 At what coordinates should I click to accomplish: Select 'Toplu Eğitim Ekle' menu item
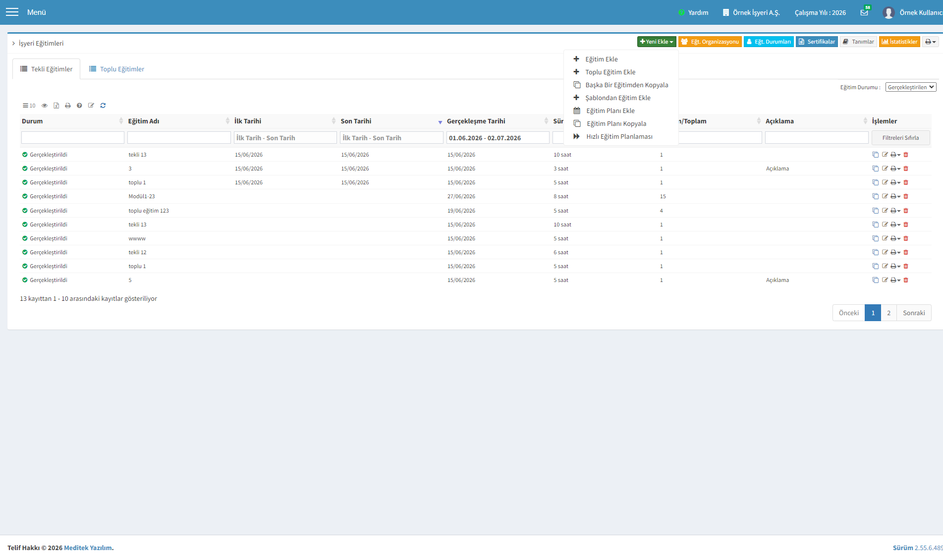(x=610, y=72)
